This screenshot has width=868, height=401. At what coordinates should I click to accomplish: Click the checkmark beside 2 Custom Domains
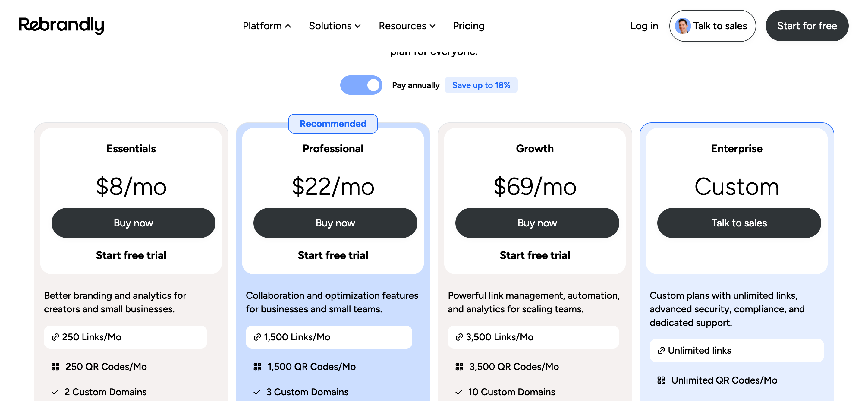click(55, 392)
